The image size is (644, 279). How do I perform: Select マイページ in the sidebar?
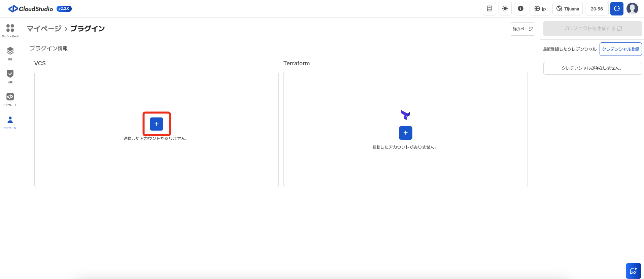[x=10, y=122]
